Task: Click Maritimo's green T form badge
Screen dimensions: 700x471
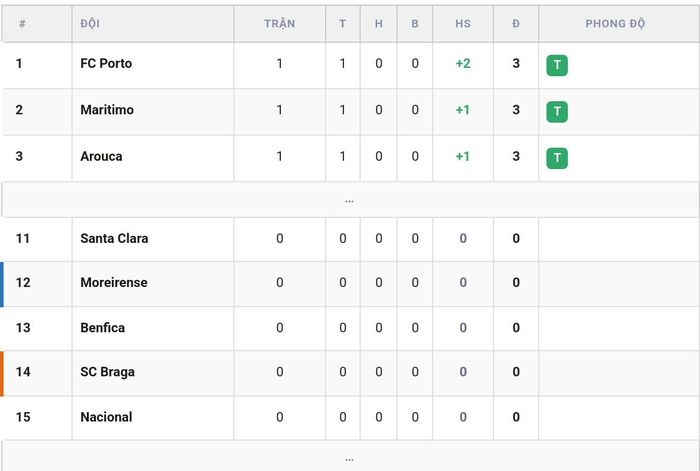Action: click(x=557, y=112)
